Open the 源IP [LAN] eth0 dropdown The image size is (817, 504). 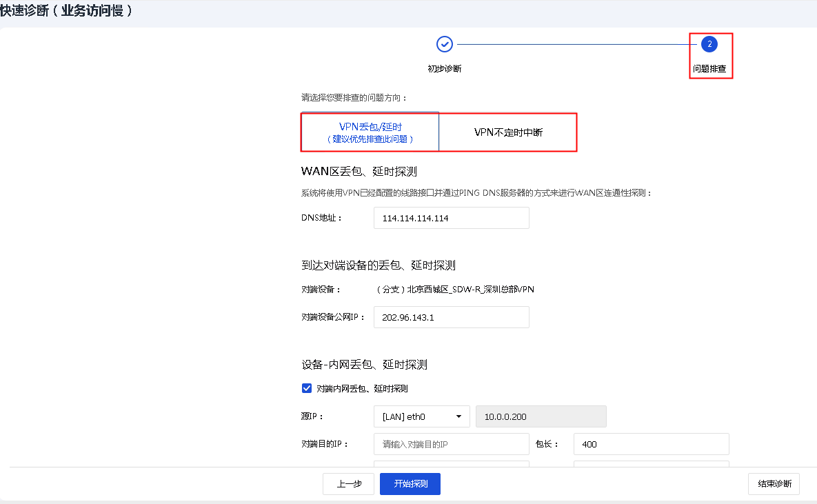pyautogui.click(x=422, y=416)
